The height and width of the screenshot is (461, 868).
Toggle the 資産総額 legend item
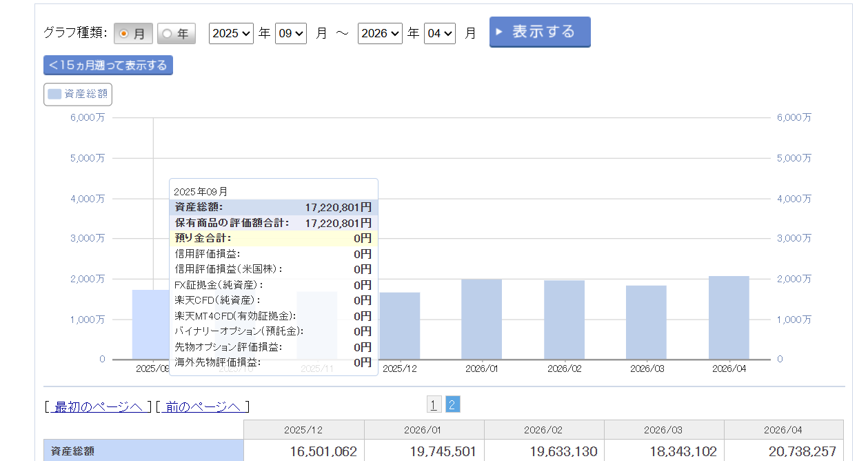point(78,95)
